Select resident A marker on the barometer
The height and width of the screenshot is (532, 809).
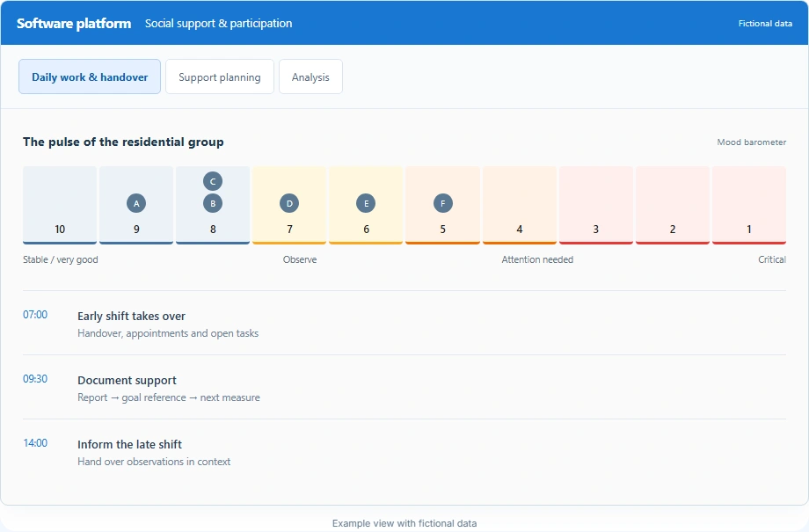(x=136, y=203)
